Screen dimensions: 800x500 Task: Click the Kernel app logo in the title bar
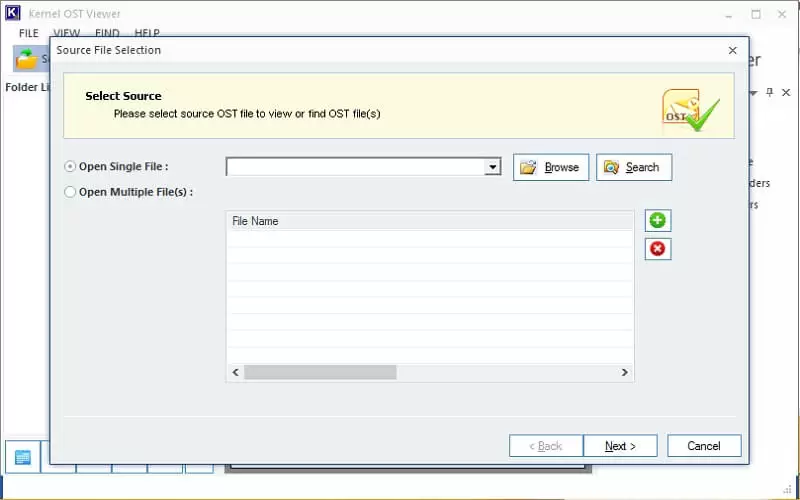point(13,13)
